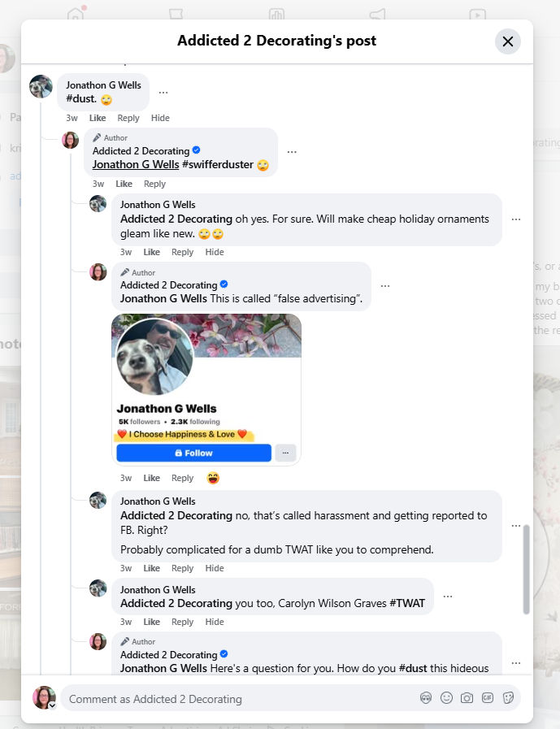View the laughing reaction on the profile image reply
The height and width of the screenshot is (729, 560).
pos(213,478)
